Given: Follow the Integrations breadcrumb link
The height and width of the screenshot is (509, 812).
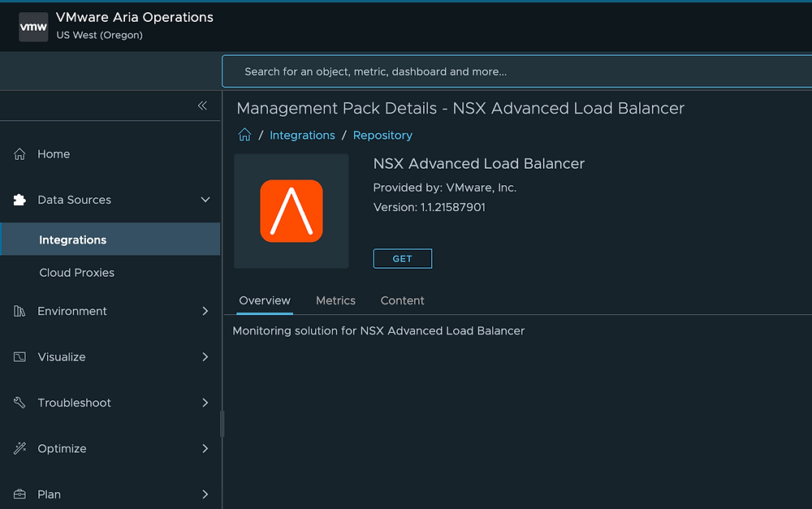Looking at the screenshot, I should [x=302, y=135].
